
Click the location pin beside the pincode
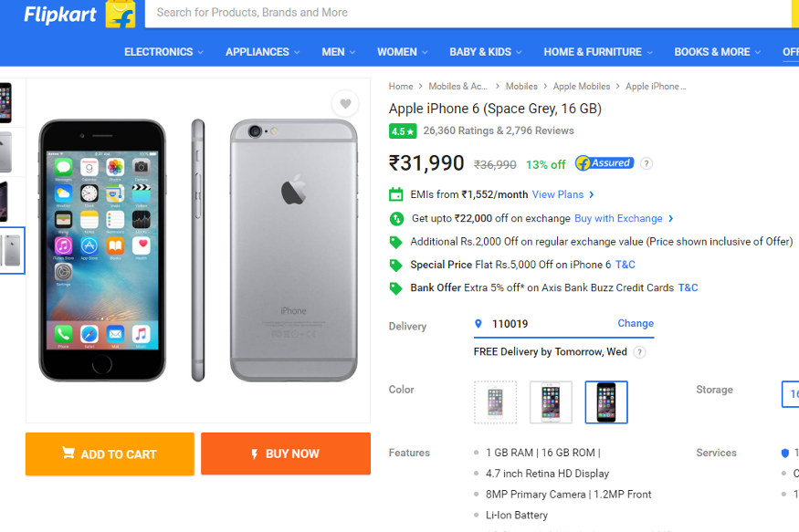(x=478, y=323)
